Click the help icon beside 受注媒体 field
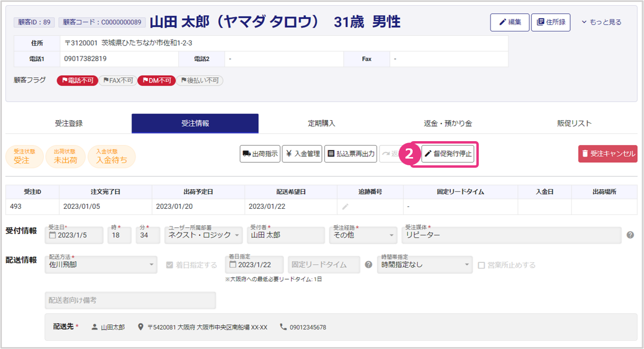Viewport: 644px width, 349px height. click(x=630, y=235)
